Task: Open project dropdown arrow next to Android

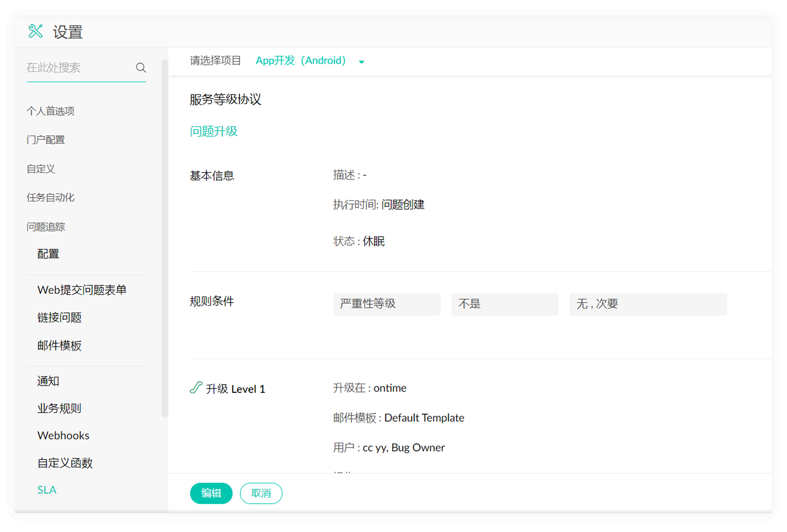Action: (x=361, y=62)
